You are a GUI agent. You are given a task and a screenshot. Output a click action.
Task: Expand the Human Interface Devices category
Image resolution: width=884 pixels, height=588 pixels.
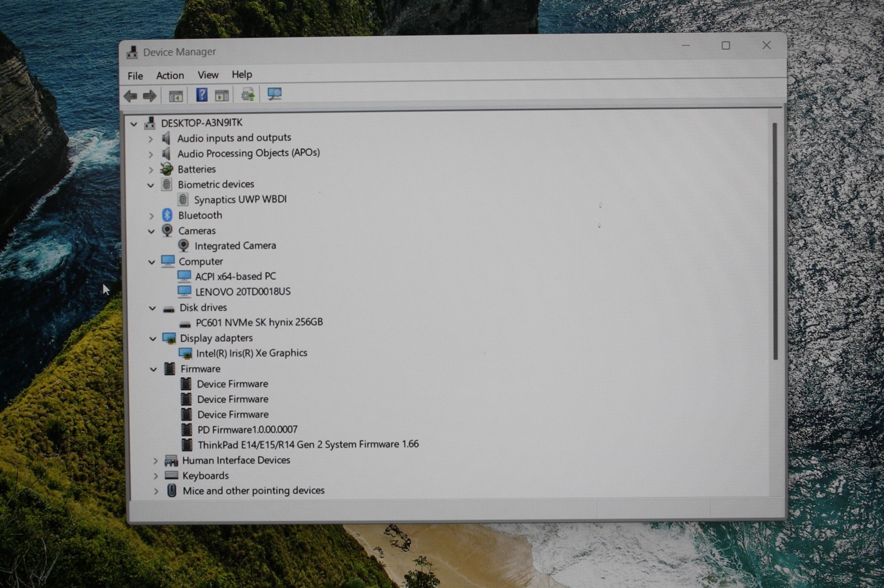pos(155,461)
